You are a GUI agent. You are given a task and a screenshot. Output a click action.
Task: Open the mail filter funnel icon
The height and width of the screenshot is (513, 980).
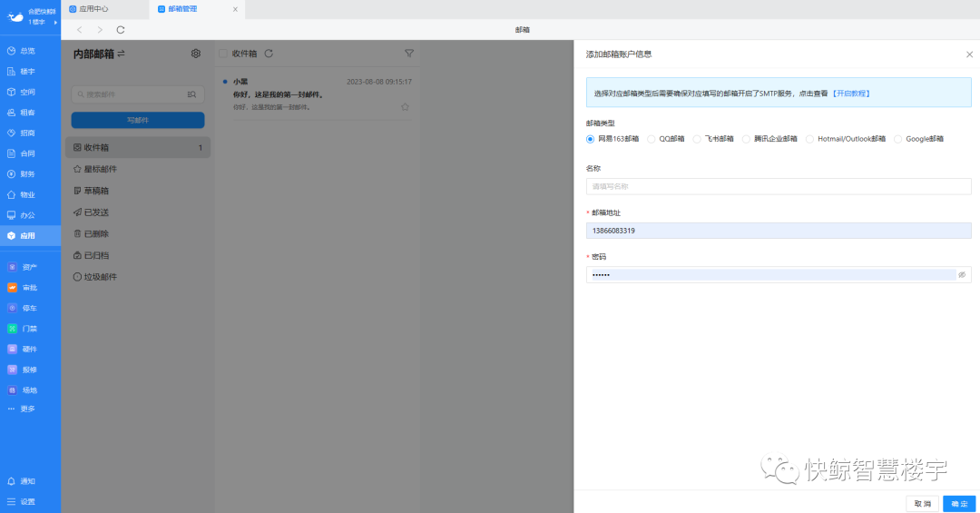click(x=409, y=54)
